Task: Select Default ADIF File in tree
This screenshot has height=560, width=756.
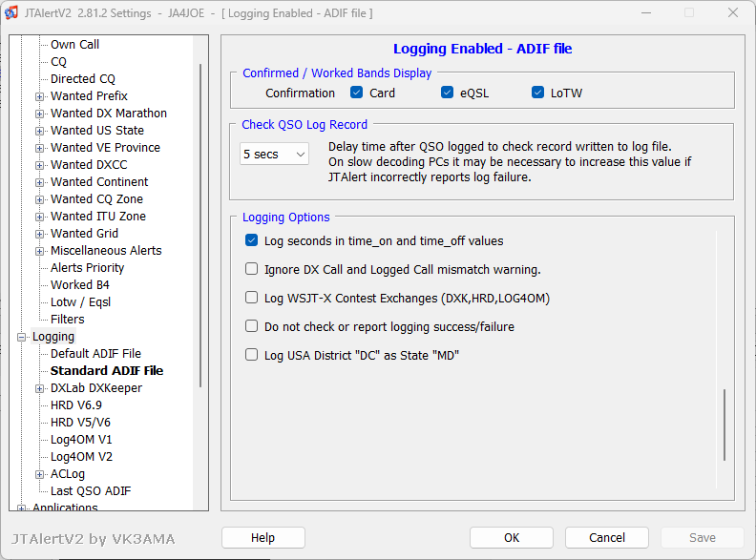Action: click(x=95, y=354)
